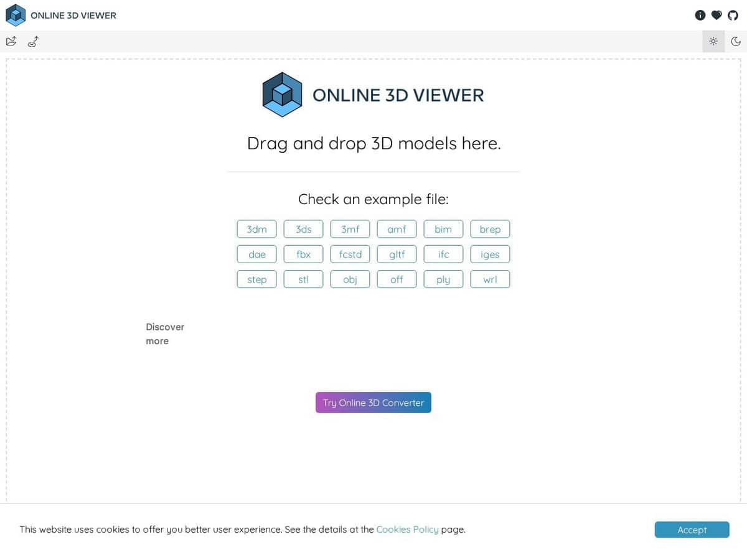Load the dae example file
The height and width of the screenshot is (560, 747).
(x=256, y=254)
